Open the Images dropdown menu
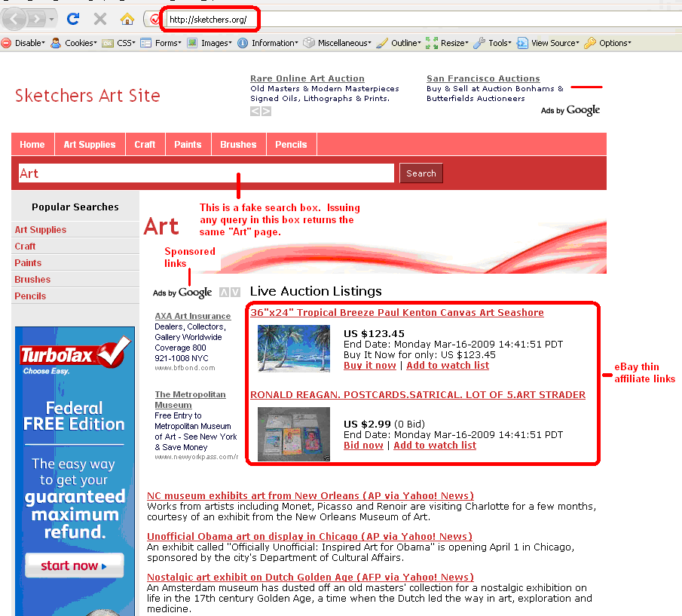This screenshot has height=616, width=682. 216,43
